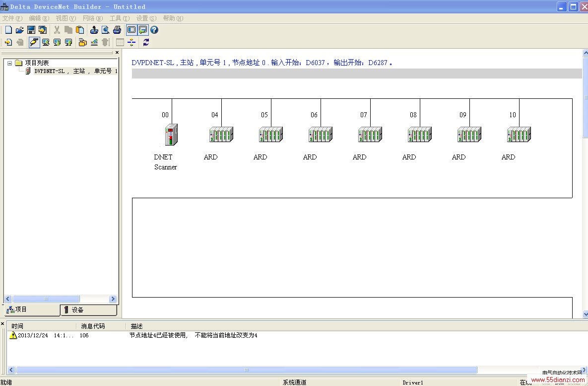The height and width of the screenshot is (386, 588).
Task: Toggle the online connection cable icon
Action: tap(34, 42)
